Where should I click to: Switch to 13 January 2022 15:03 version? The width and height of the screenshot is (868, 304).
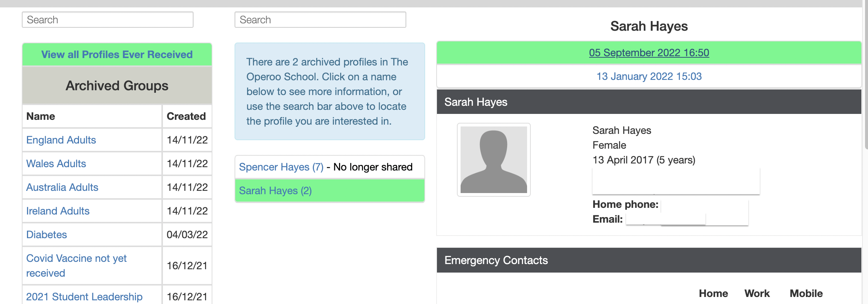point(649,76)
